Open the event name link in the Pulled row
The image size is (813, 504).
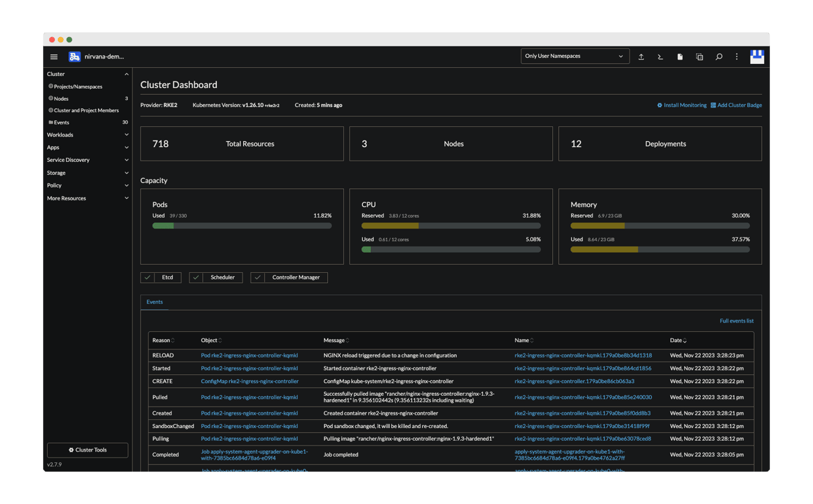click(583, 397)
